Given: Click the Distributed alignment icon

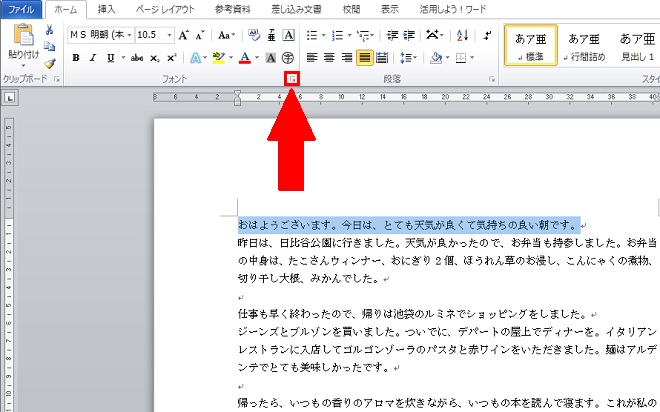Looking at the screenshot, I should pos(382,58).
